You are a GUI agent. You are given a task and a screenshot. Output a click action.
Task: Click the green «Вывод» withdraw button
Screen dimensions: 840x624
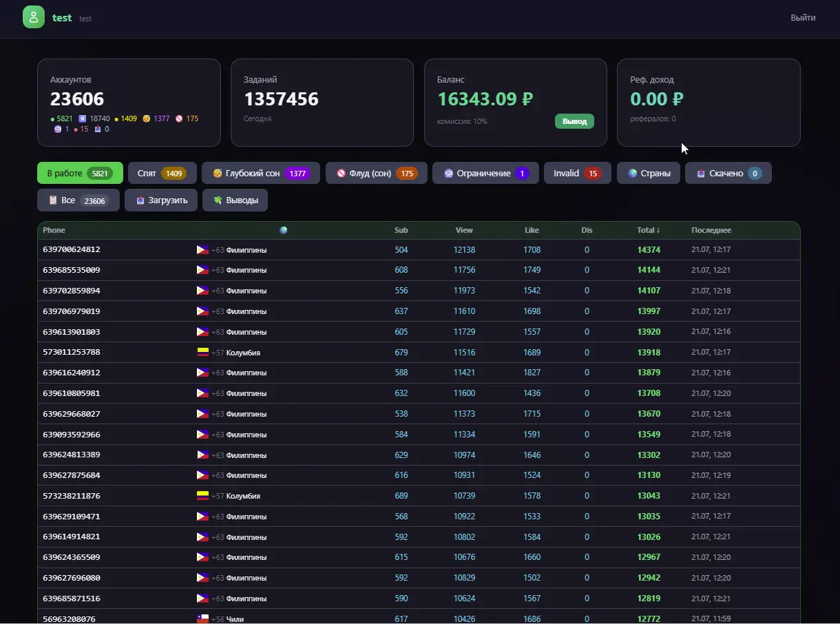574,121
